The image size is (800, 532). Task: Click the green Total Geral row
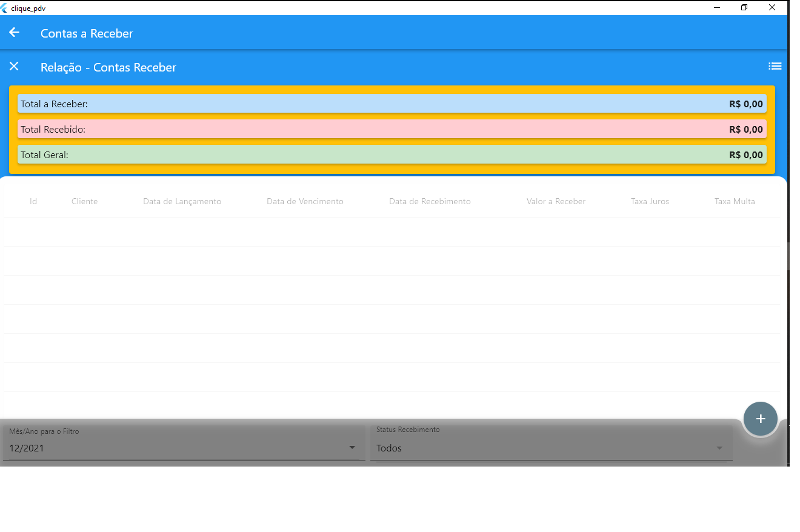pos(392,155)
